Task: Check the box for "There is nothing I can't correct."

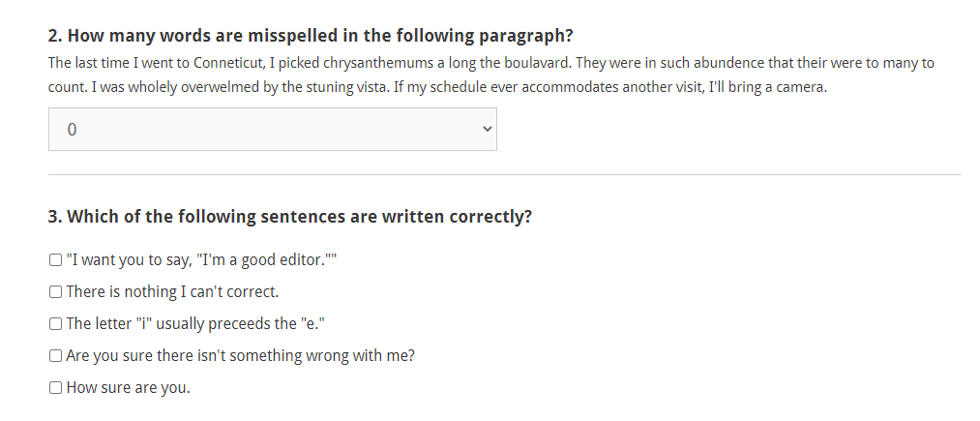Action: tap(56, 292)
